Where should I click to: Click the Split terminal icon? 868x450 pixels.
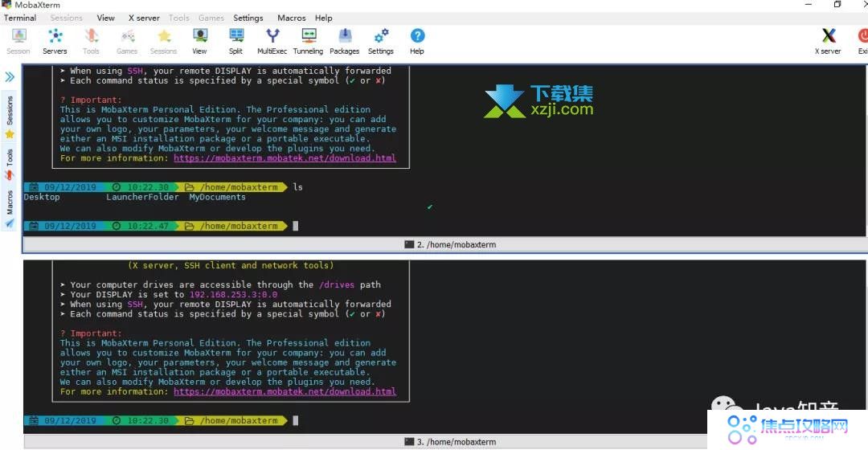point(236,42)
